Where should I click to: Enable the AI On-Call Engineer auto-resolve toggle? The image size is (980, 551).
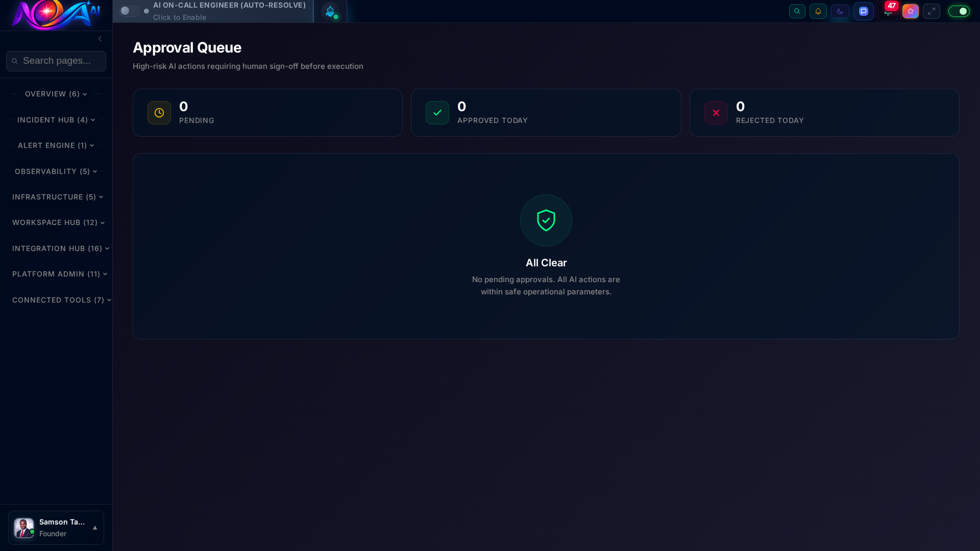129,11
